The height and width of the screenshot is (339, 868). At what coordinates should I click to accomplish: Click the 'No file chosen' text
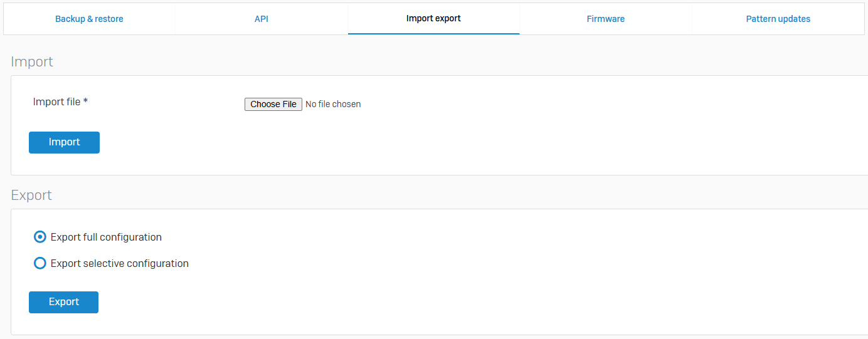click(333, 104)
